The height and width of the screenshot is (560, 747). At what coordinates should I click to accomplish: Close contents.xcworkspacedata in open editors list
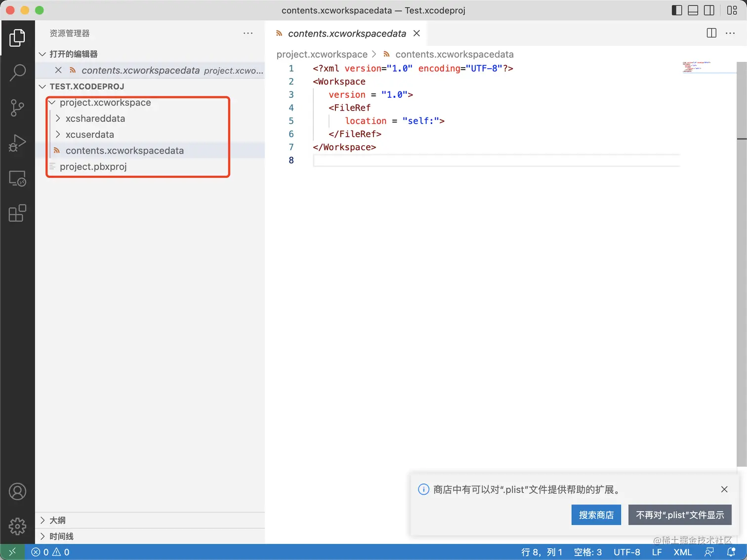pyautogui.click(x=58, y=70)
